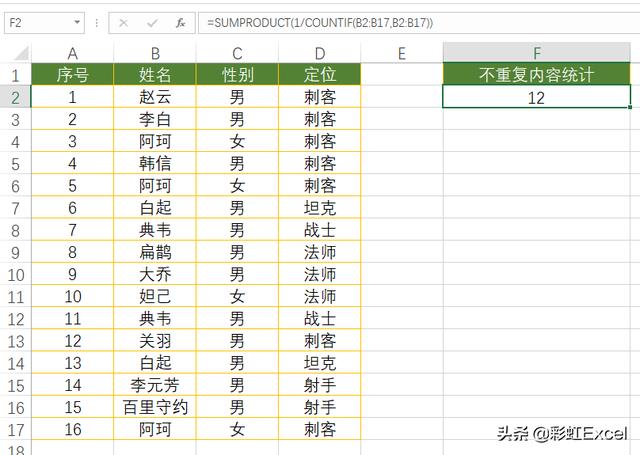Select 典韦 in row 8
Viewport: 640px width, 455px height.
click(155, 230)
